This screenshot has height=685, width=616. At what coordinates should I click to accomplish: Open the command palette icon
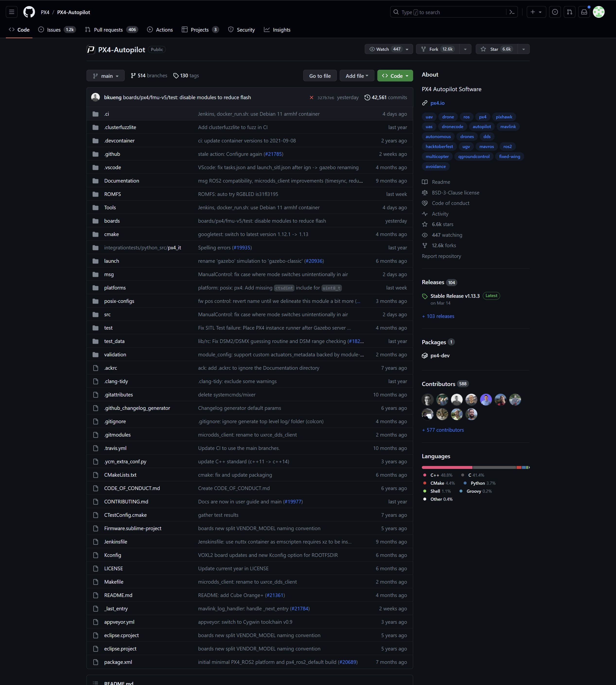(512, 12)
